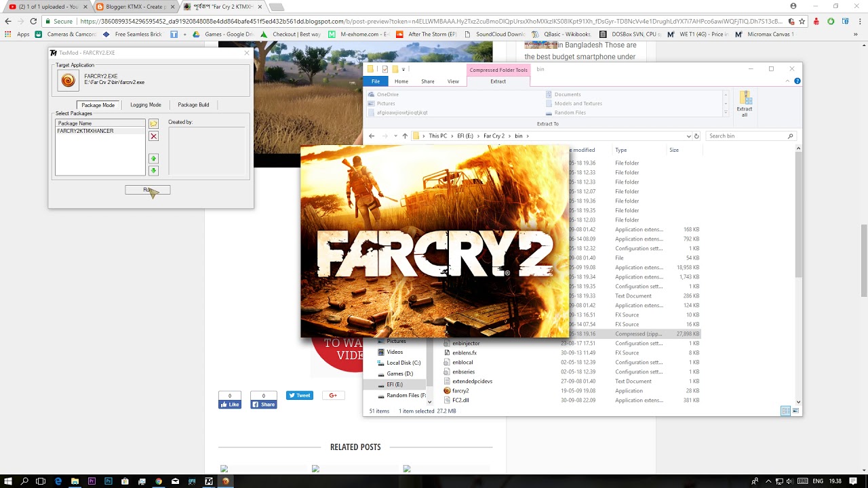This screenshot has width=868, height=488.
Task: Reload the Chrome page
Action: click(33, 21)
